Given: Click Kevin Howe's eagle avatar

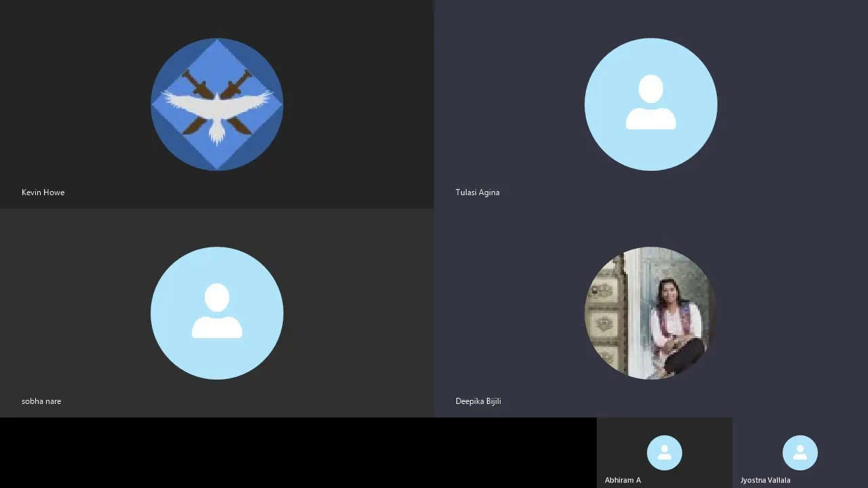Looking at the screenshot, I should coord(217,104).
